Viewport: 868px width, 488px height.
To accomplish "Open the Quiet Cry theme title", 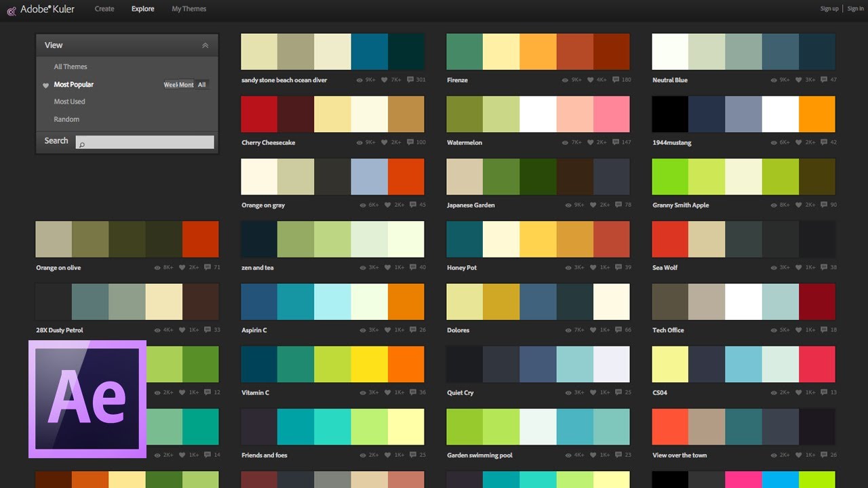I will point(460,393).
